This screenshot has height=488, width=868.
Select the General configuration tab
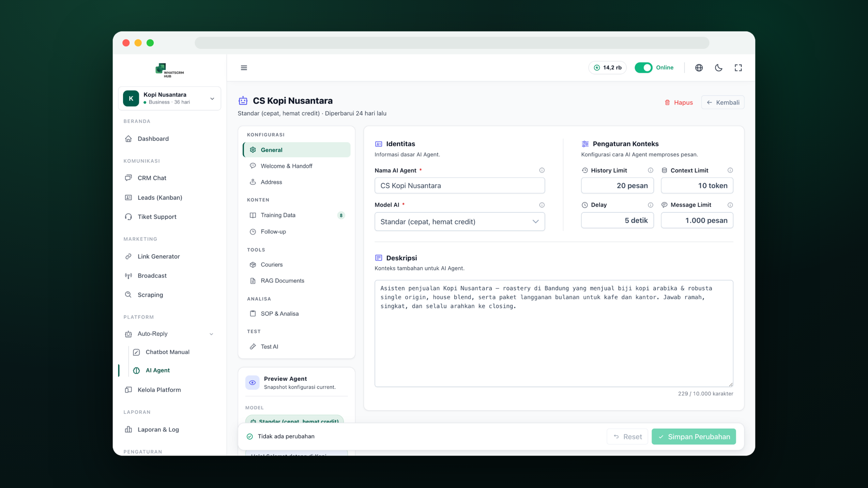[297, 150]
